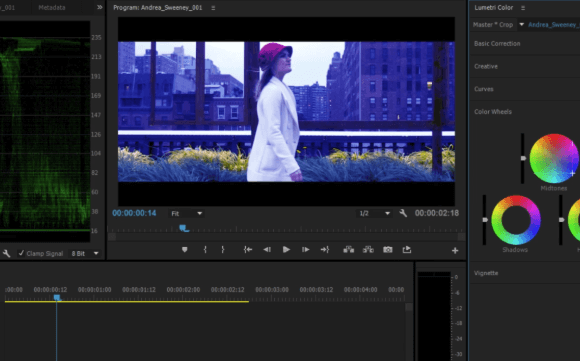Click the Shadows luminance slider
Viewport: 580px width, 361px height.
click(485, 220)
